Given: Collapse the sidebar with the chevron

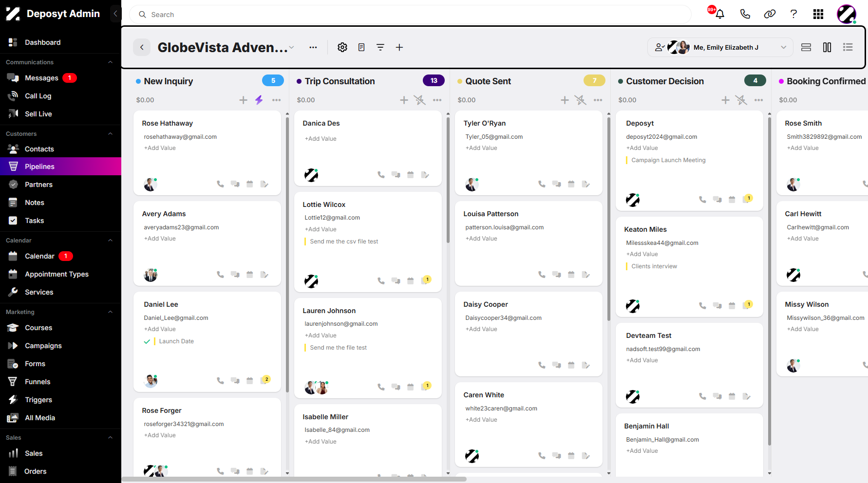Looking at the screenshot, I should (x=115, y=14).
